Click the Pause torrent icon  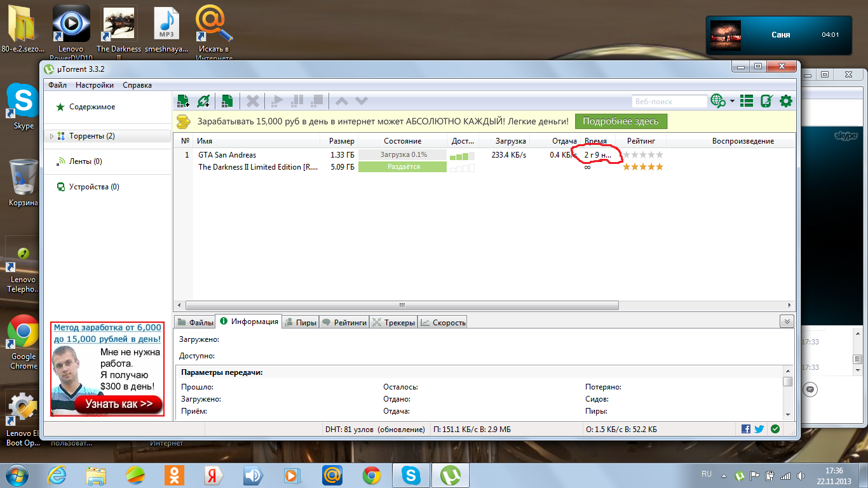[297, 100]
